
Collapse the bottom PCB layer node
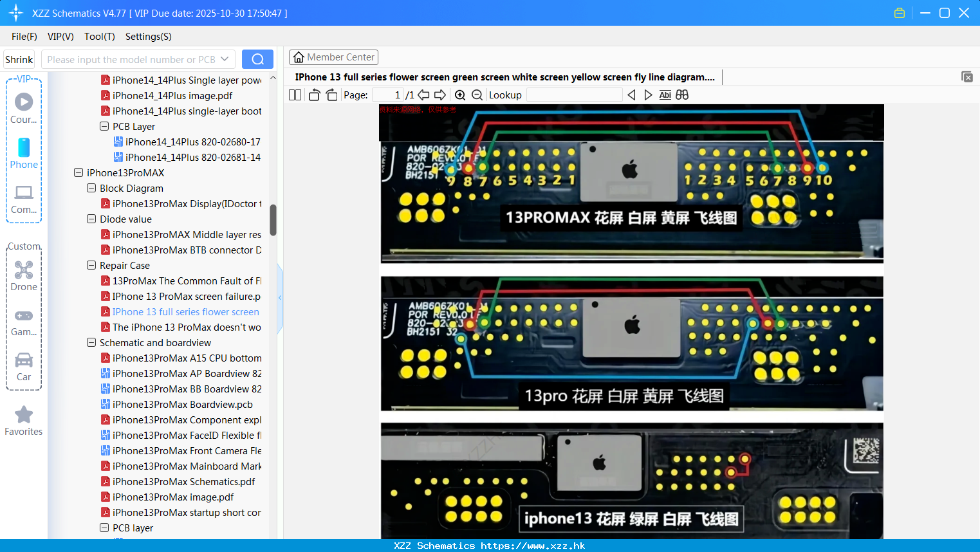pyautogui.click(x=104, y=528)
